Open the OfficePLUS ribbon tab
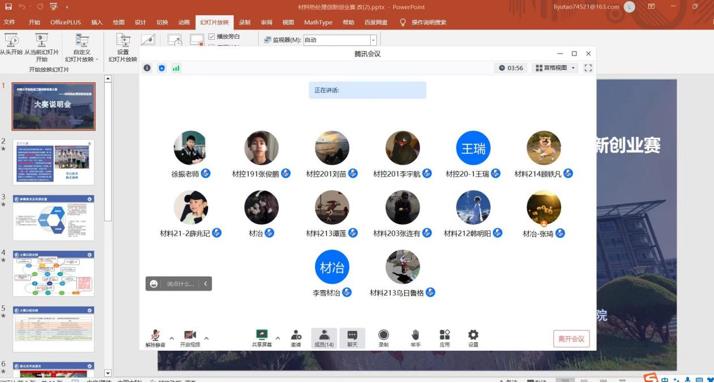714x383 pixels. 66,22
